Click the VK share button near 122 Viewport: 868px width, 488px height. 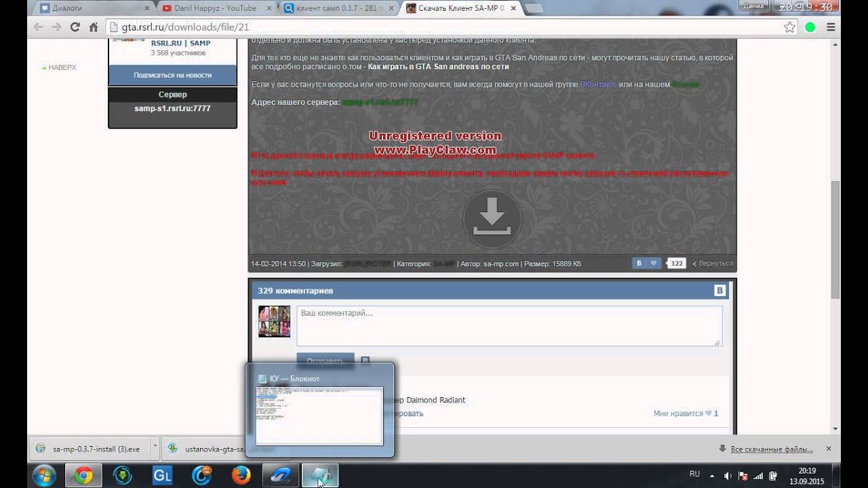[639, 264]
